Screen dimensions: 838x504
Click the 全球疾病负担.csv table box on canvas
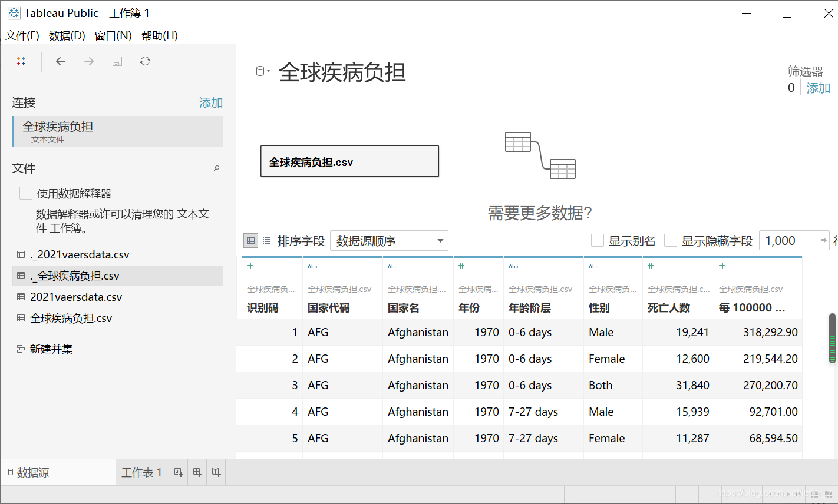[x=350, y=161]
